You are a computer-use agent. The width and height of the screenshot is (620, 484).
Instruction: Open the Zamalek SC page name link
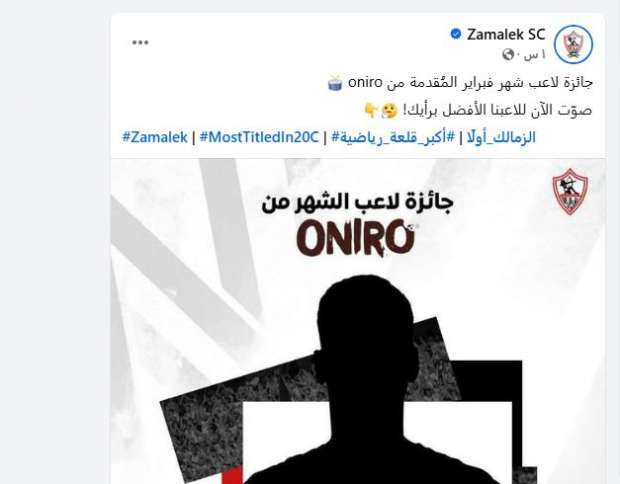506,34
